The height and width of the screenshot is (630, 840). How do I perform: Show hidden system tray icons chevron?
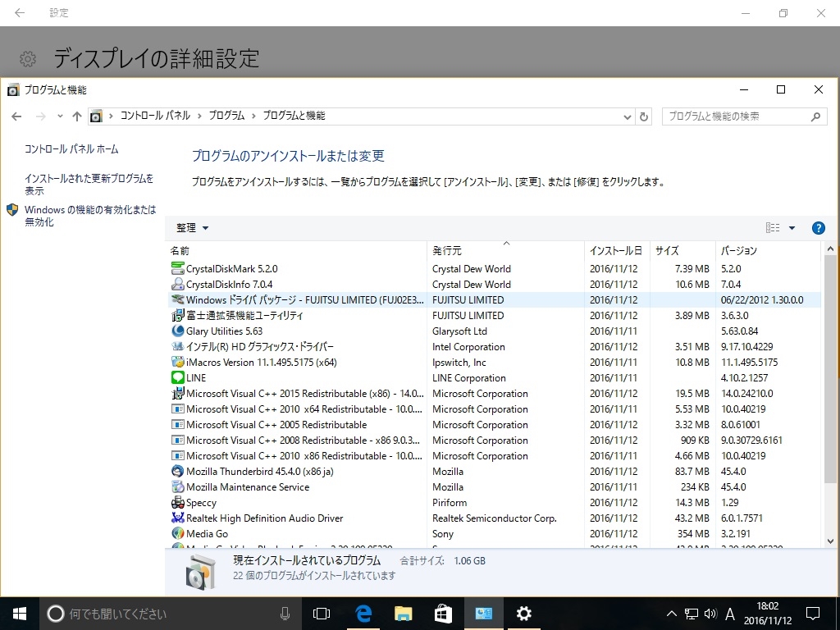tap(671, 614)
